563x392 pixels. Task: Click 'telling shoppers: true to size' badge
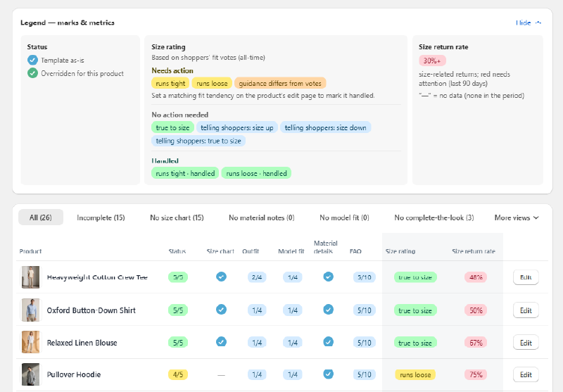tap(198, 141)
